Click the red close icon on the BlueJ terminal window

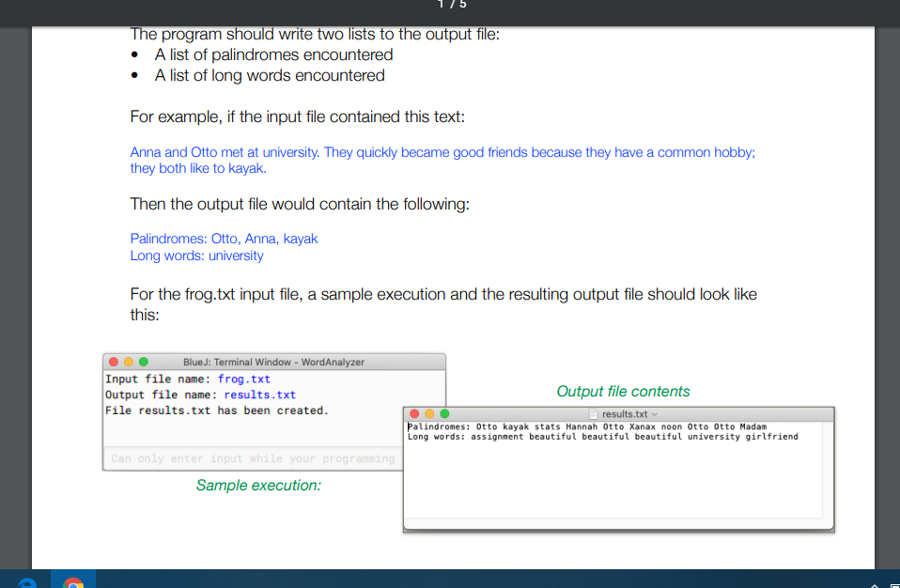click(x=112, y=361)
